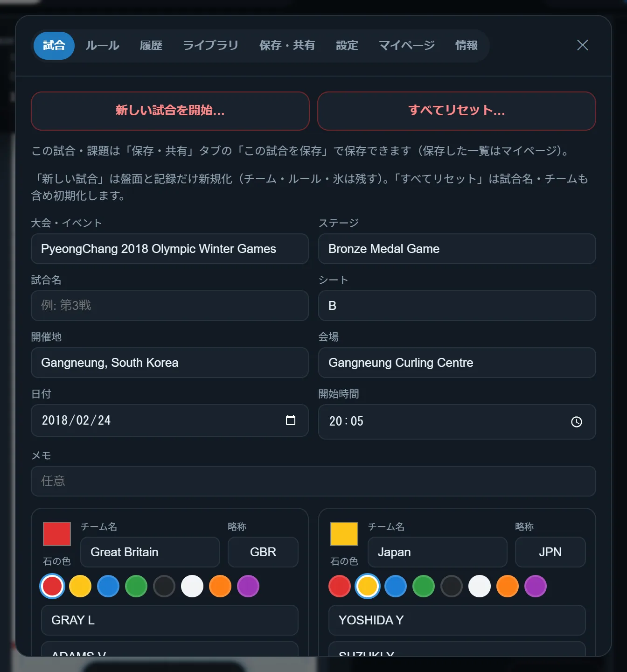Click the empty メモ input field
This screenshot has width=627, height=672.
pyautogui.click(x=313, y=481)
